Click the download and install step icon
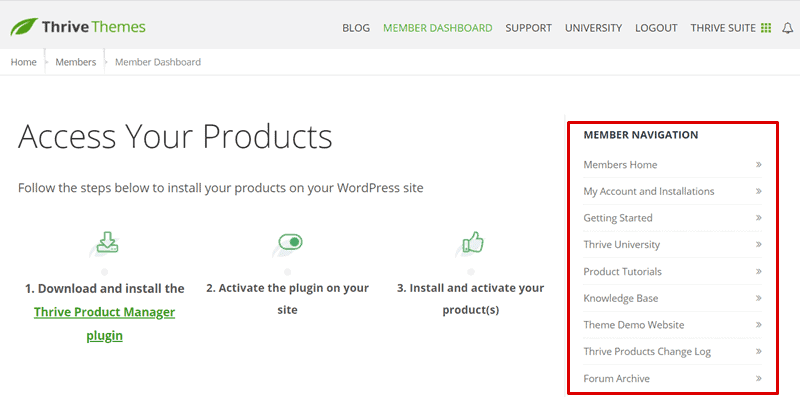This screenshot has width=800, height=397. click(x=107, y=242)
